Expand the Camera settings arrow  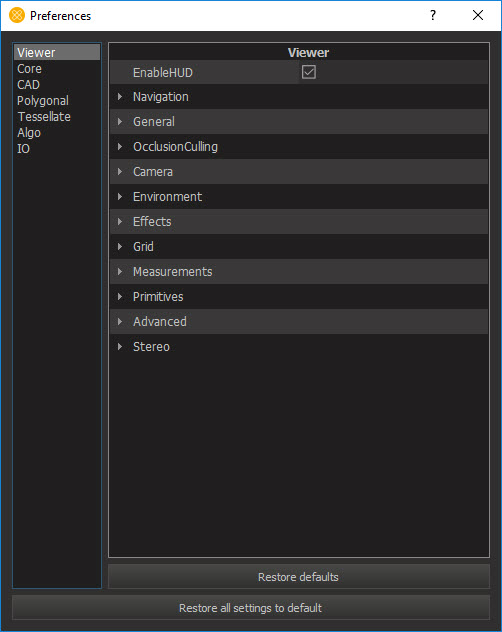click(120, 172)
